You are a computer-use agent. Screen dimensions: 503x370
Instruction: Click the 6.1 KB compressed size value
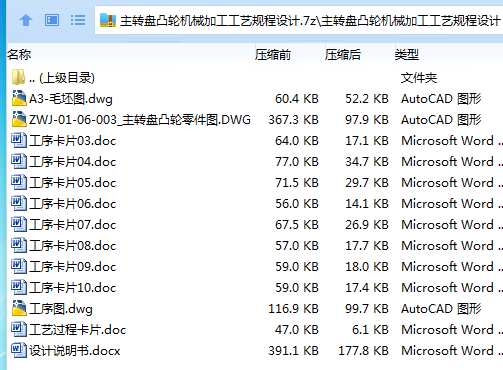[370, 330]
